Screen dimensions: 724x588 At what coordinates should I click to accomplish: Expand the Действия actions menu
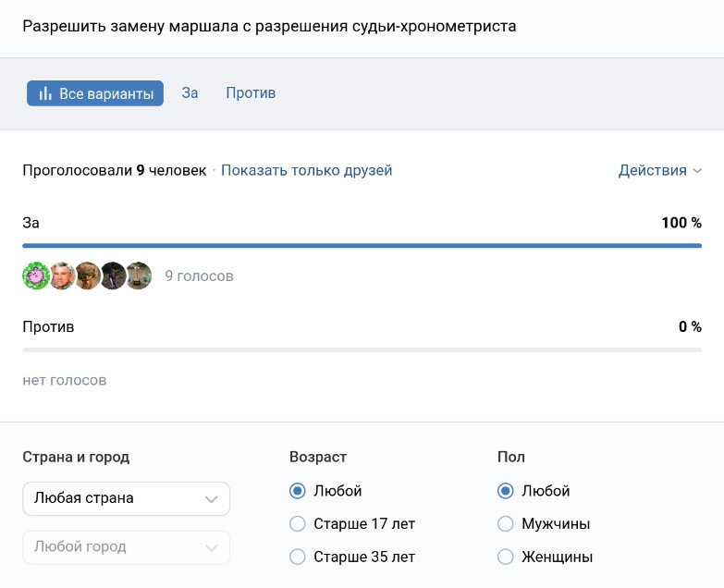[x=659, y=170]
